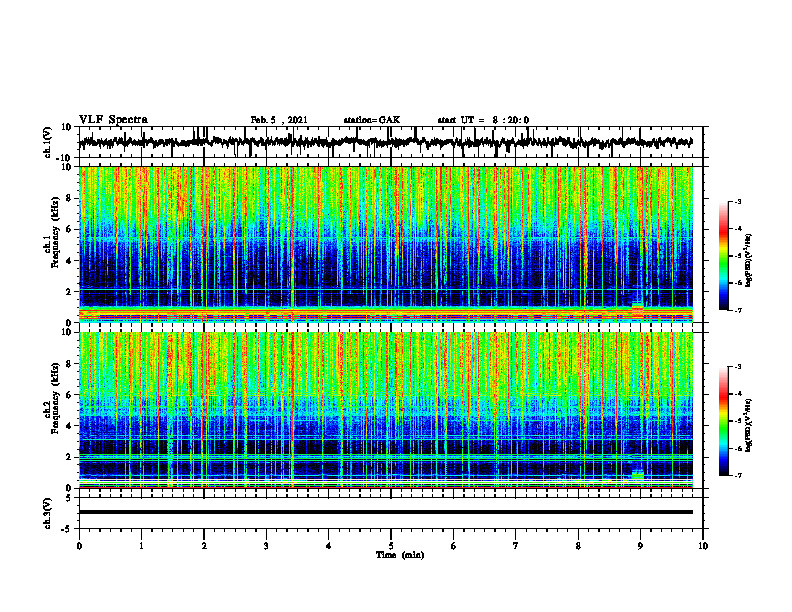
Task: Click the "-7" tick on ch.2 colorbar
Action: pos(738,475)
